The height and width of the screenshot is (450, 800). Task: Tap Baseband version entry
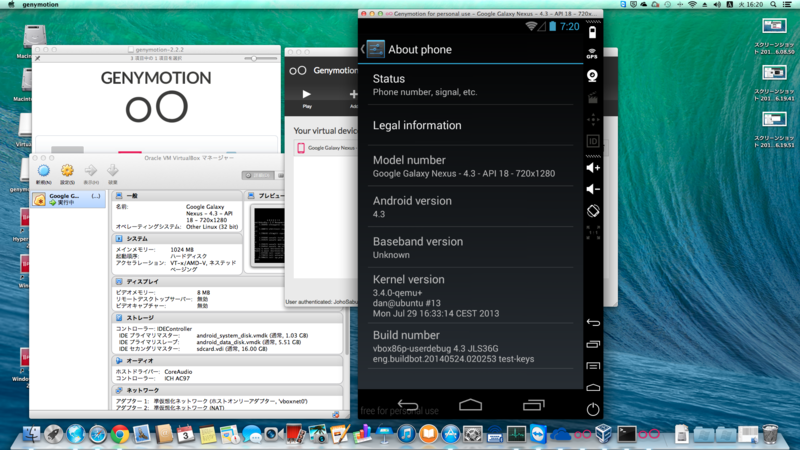[470, 247]
